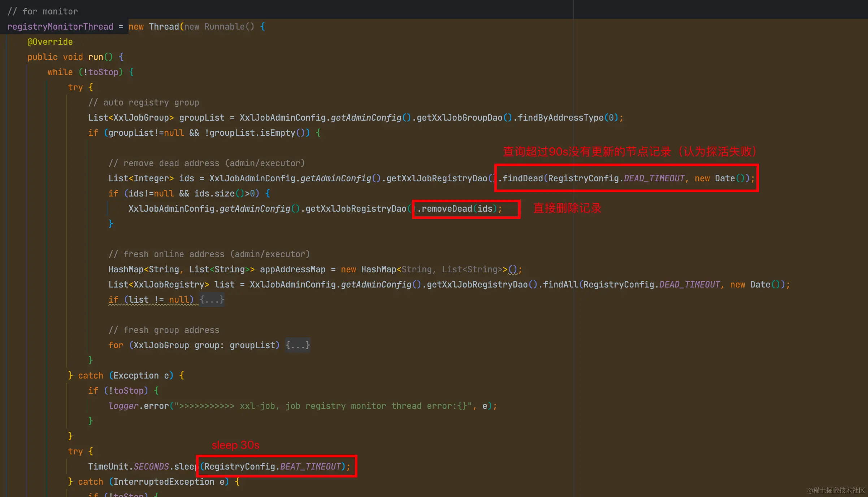Click the findDead method call
Image resolution: width=868 pixels, height=497 pixels.
(523, 178)
